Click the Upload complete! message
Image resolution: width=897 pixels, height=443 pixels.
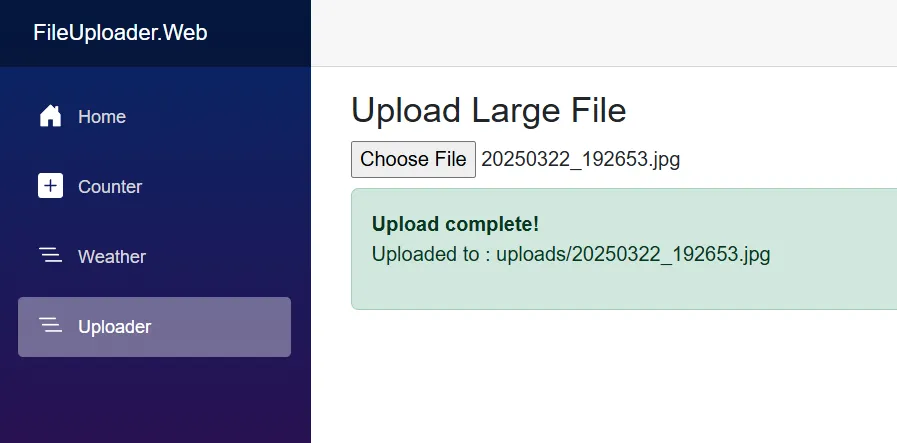click(x=455, y=224)
